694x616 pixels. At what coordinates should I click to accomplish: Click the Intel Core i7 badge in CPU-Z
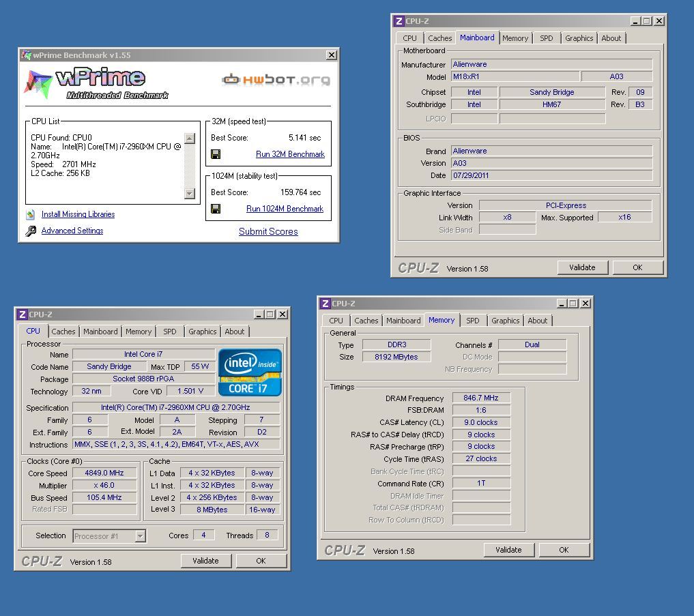(250, 372)
